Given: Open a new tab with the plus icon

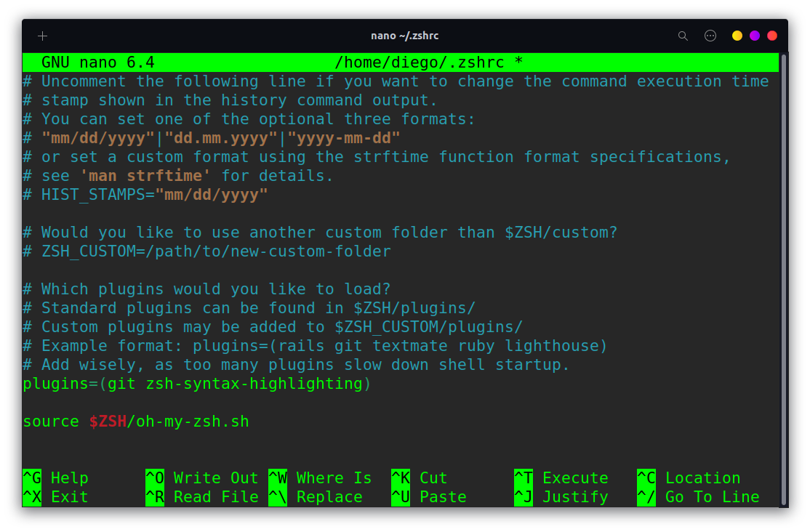Looking at the screenshot, I should tap(42, 36).
